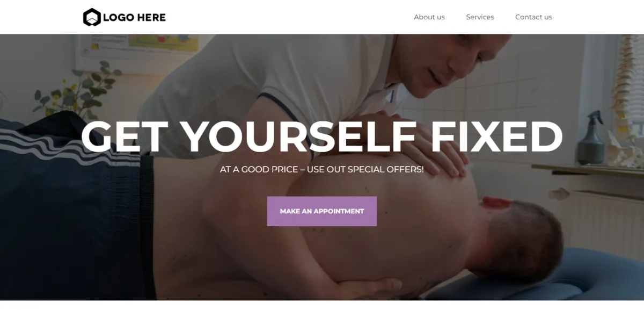Open the Contact us link

pyautogui.click(x=533, y=17)
